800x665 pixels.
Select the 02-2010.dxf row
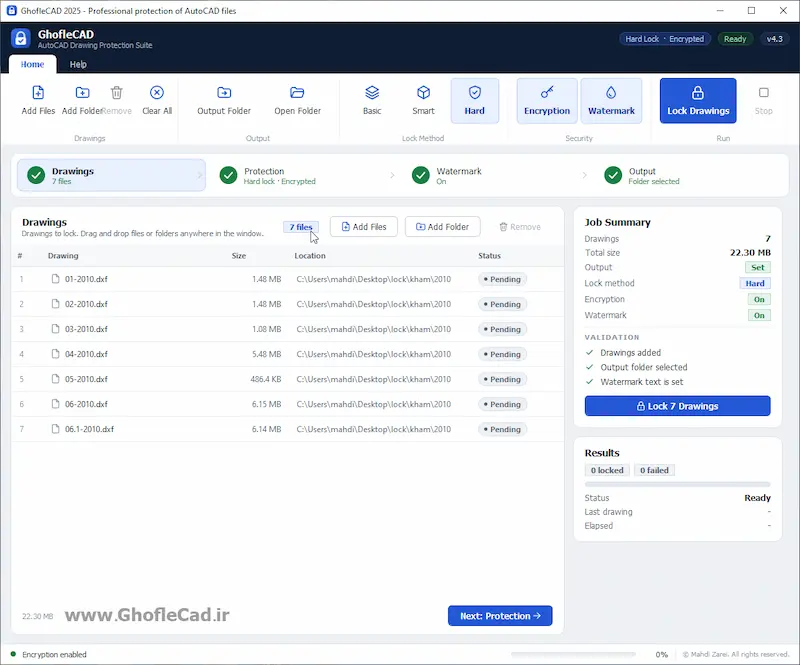(x=288, y=304)
